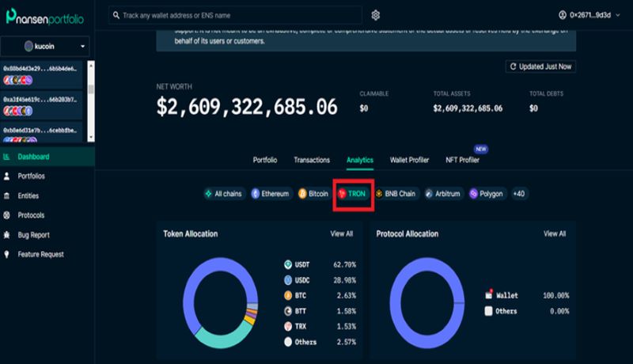Image resolution: width=633 pixels, height=364 pixels.
Task: Click the Entities building icon
Action: (x=6, y=195)
